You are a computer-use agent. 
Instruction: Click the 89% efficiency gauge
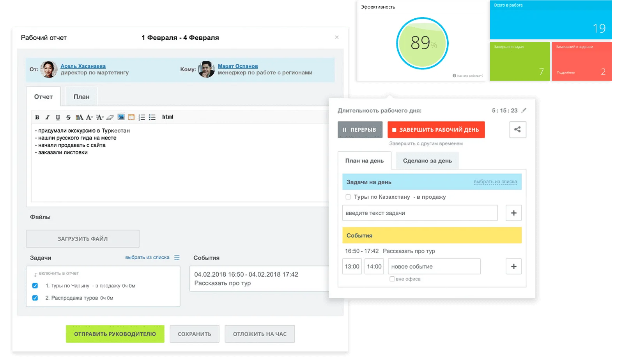(x=422, y=43)
